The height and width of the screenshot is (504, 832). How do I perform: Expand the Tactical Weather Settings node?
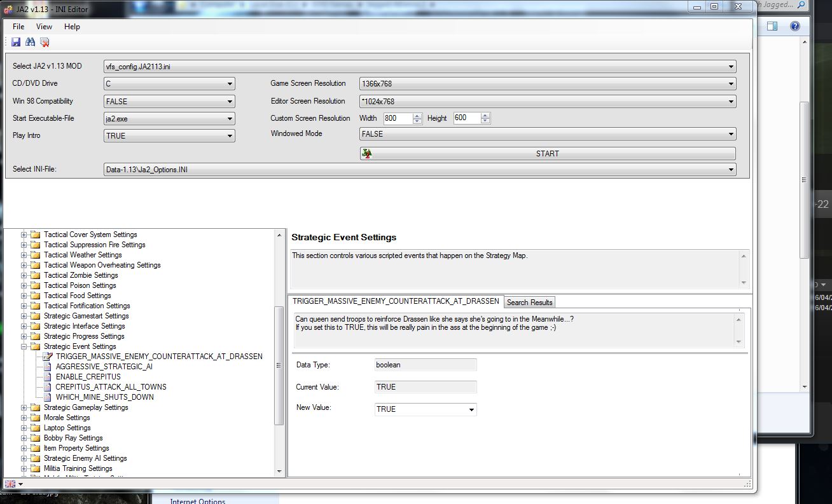point(24,255)
